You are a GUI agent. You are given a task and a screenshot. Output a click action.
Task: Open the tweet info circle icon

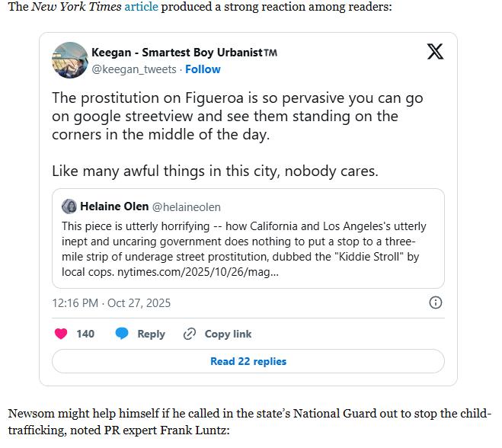(436, 302)
